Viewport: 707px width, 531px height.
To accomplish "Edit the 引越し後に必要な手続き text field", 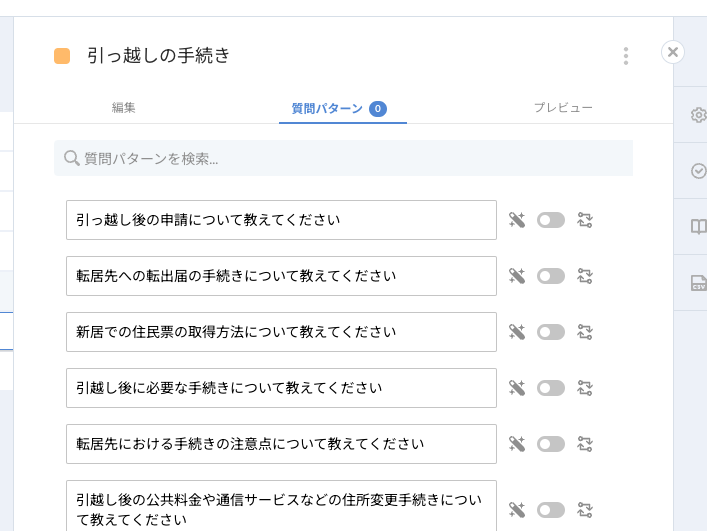I will (x=281, y=388).
